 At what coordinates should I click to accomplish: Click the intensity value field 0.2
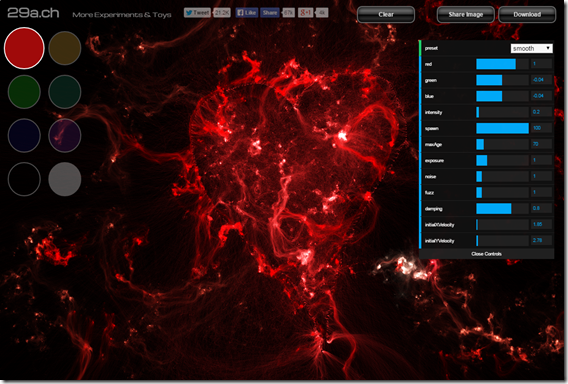click(542, 112)
